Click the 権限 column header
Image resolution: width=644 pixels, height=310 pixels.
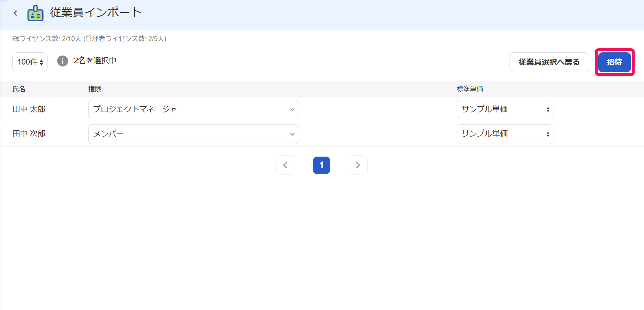click(x=95, y=89)
